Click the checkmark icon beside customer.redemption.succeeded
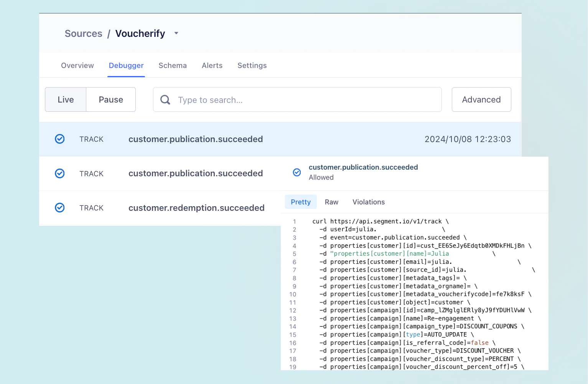This screenshot has width=588, height=384. tap(59, 207)
